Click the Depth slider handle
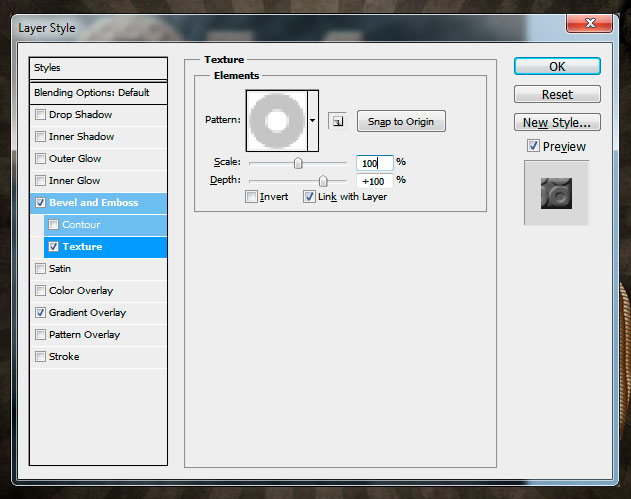 [x=323, y=181]
